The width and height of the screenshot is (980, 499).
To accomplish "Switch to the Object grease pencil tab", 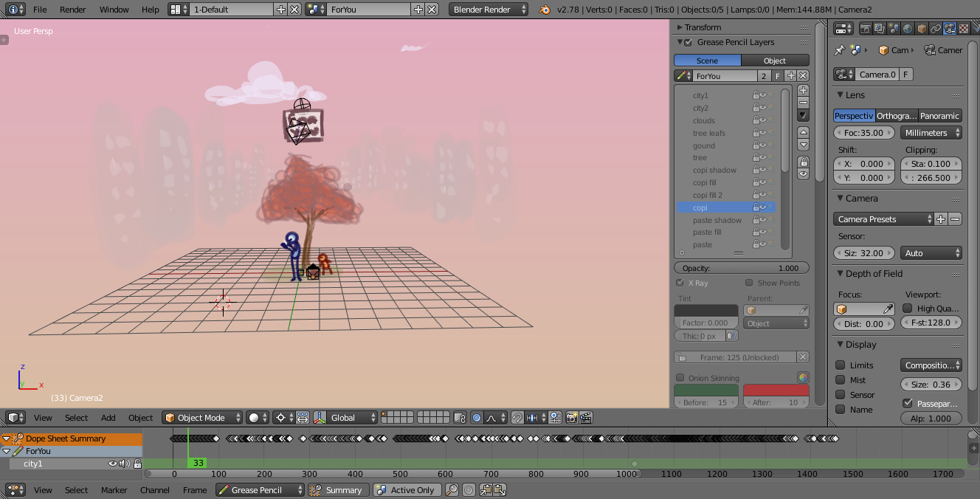I will [775, 61].
